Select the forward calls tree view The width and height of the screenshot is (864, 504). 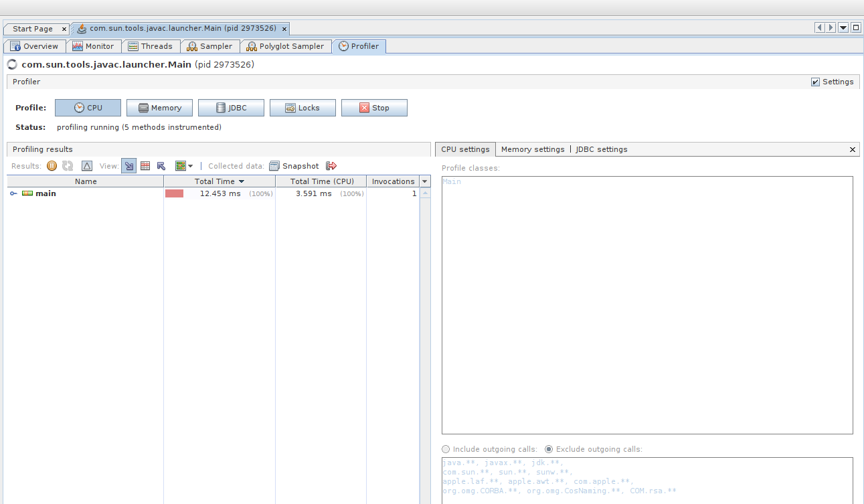click(x=128, y=166)
